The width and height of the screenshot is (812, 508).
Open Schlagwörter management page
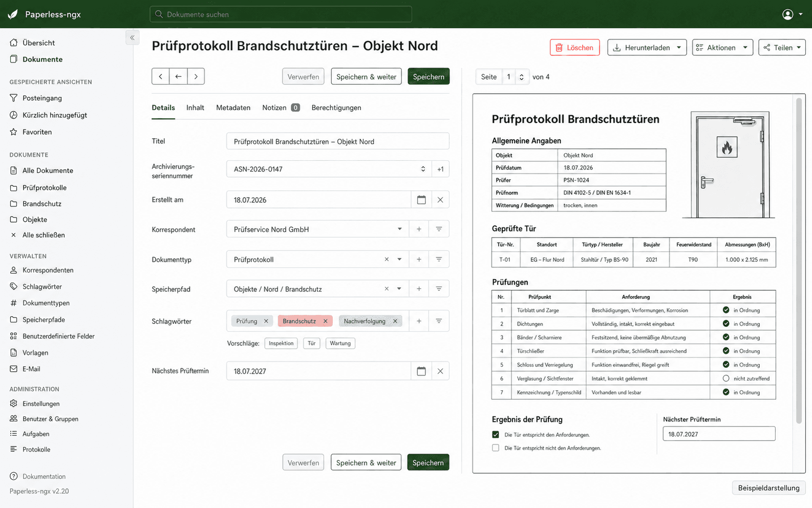tap(36, 287)
